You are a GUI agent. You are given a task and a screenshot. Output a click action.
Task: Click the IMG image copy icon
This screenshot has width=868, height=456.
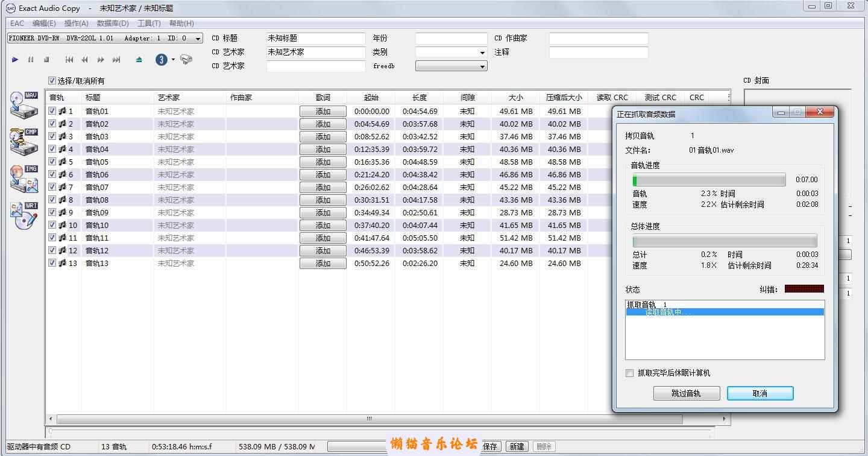pyautogui.click(x=24, y=180)
